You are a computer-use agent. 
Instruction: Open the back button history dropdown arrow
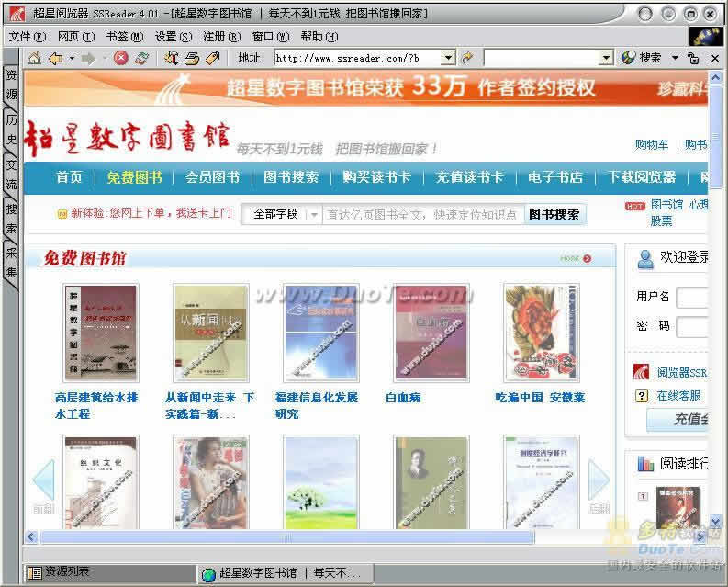point(72,59)
